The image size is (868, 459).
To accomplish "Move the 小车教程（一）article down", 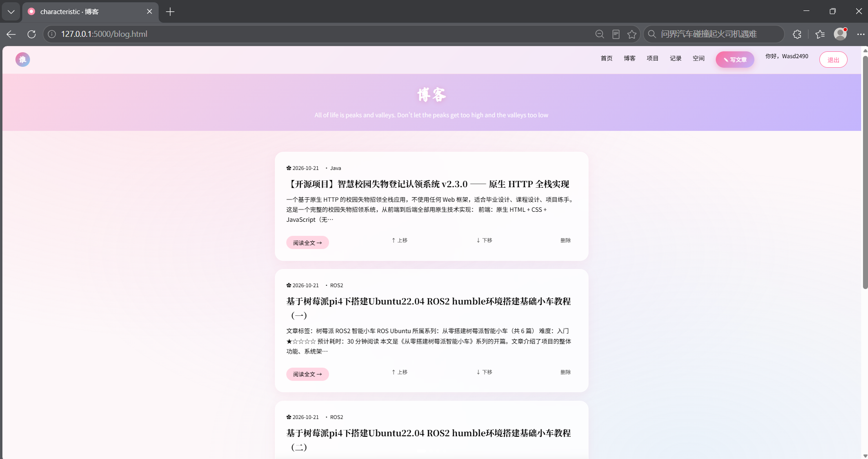I will (x=484, y=372).
